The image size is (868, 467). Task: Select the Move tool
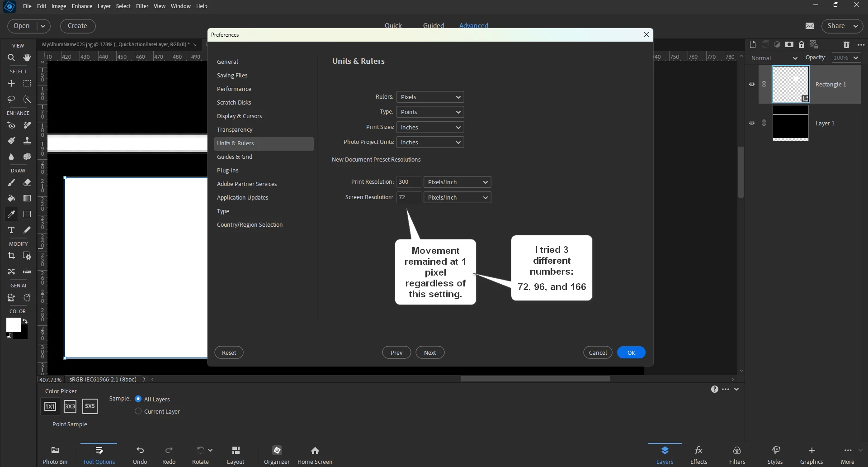(x=11, y=83)
